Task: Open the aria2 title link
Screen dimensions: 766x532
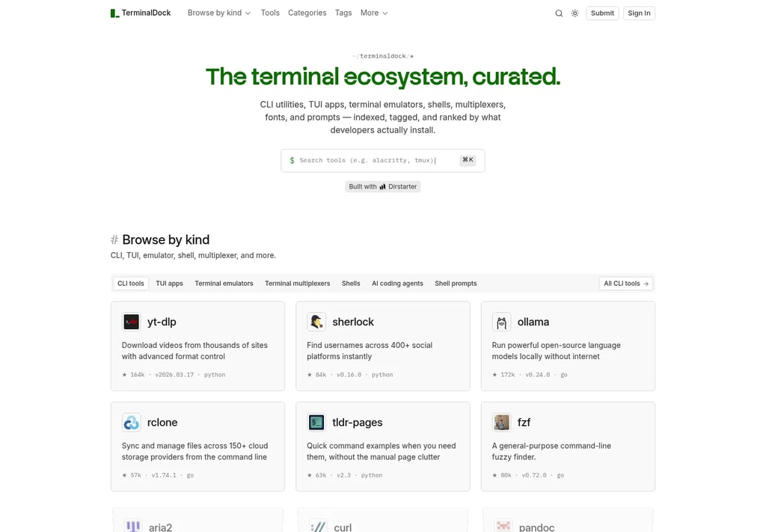Action: 160,527
